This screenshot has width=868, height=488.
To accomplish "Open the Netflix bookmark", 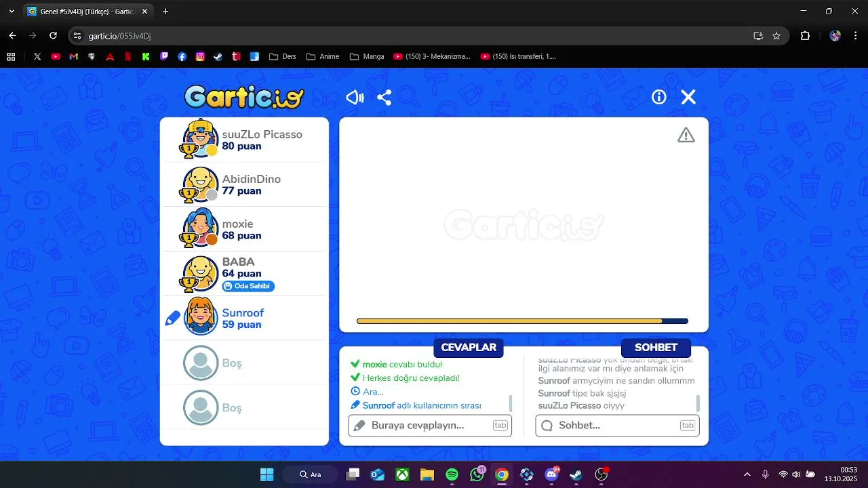I will [x=127, y=57].
